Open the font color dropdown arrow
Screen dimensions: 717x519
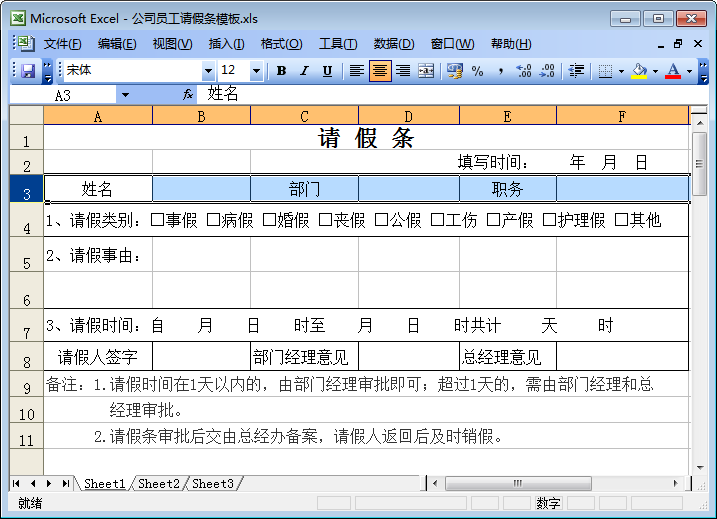click(689, 71)
